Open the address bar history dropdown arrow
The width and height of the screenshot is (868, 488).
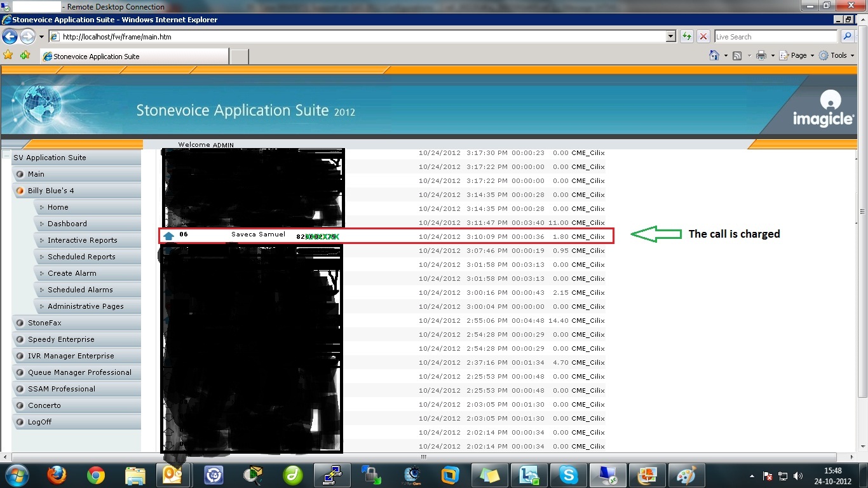click(x=670, y=37)
